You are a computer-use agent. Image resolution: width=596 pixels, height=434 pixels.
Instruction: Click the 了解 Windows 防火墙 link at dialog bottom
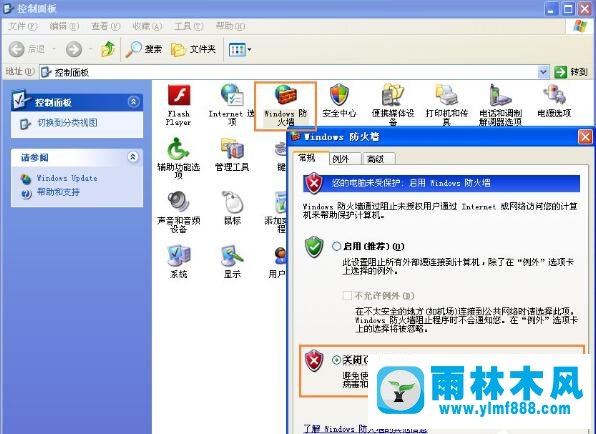click(x=365, y=429)
